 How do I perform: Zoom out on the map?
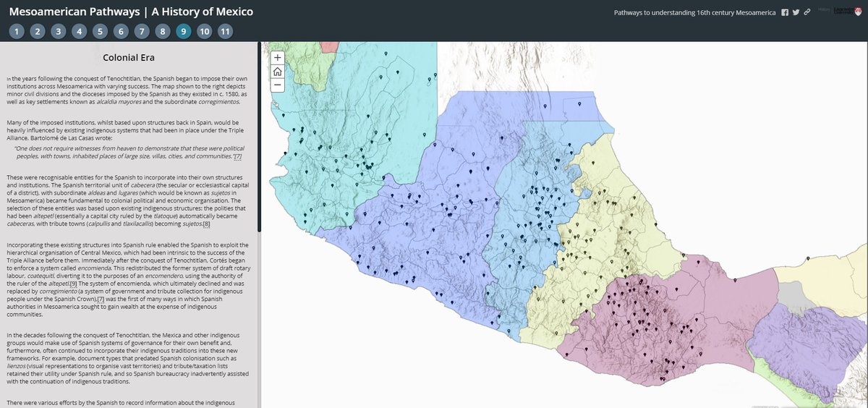pyautogui.click(x=278, y=85)
